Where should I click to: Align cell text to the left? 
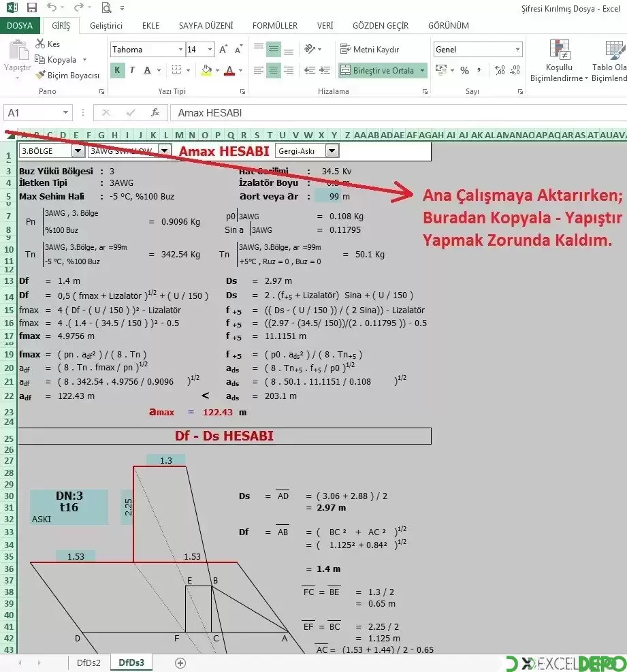[259, 70]
